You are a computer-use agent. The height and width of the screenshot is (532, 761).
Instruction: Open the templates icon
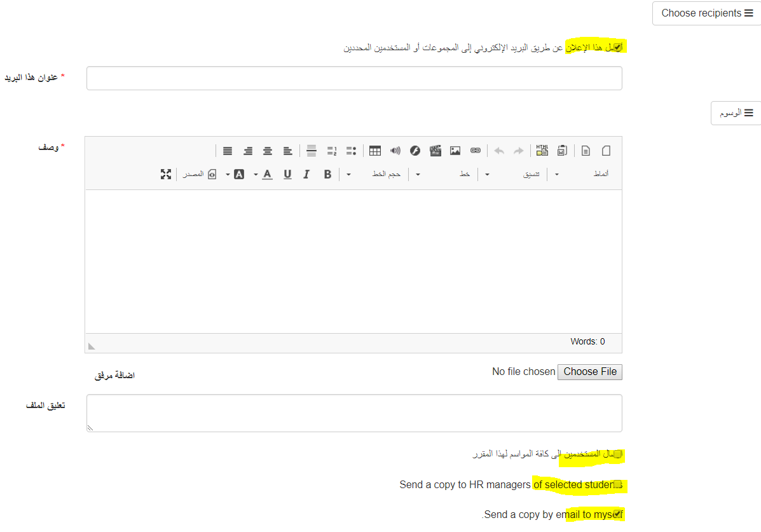click(x=586, y=151)
